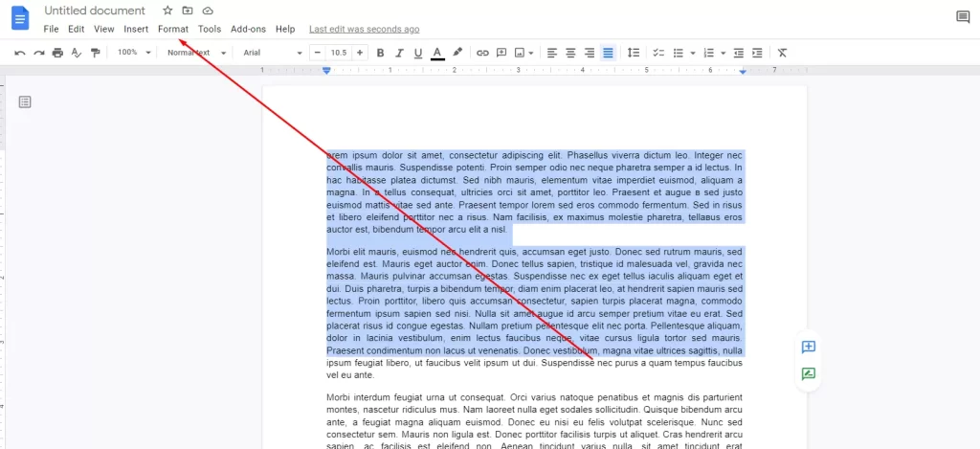Click paragraph starting 'Morbi interdum feugiat urna'
980x449 pixels.
(534, 421)
